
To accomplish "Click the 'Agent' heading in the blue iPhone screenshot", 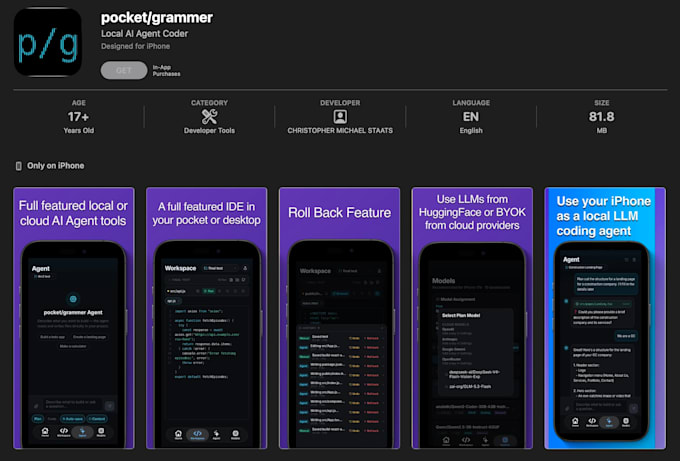I will [x=571, y=259].
